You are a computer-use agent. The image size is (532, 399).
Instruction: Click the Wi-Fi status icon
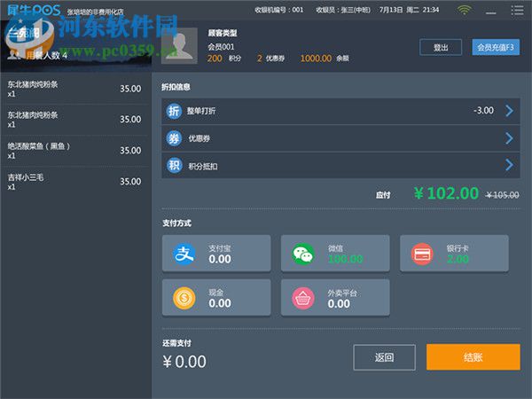coord(464,10)
